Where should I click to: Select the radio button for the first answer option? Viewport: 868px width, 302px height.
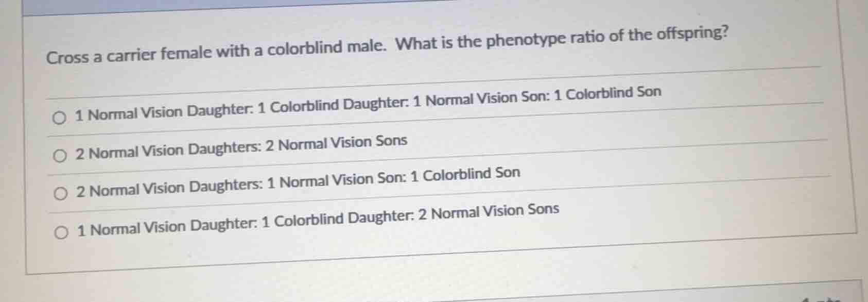pos(60,116)
